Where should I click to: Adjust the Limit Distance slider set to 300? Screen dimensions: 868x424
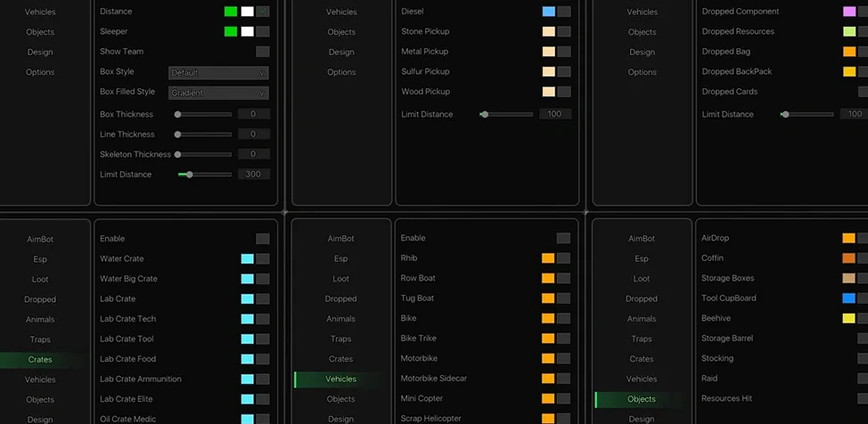(204, 175)
